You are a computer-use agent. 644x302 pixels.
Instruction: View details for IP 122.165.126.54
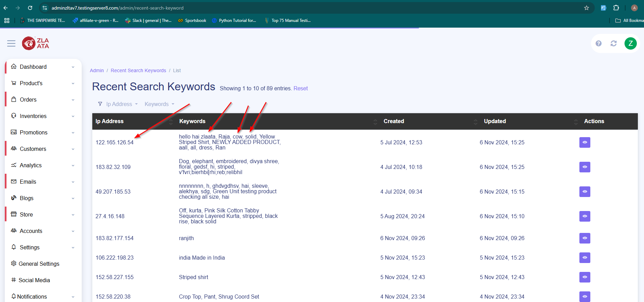[x=585, y=142]
